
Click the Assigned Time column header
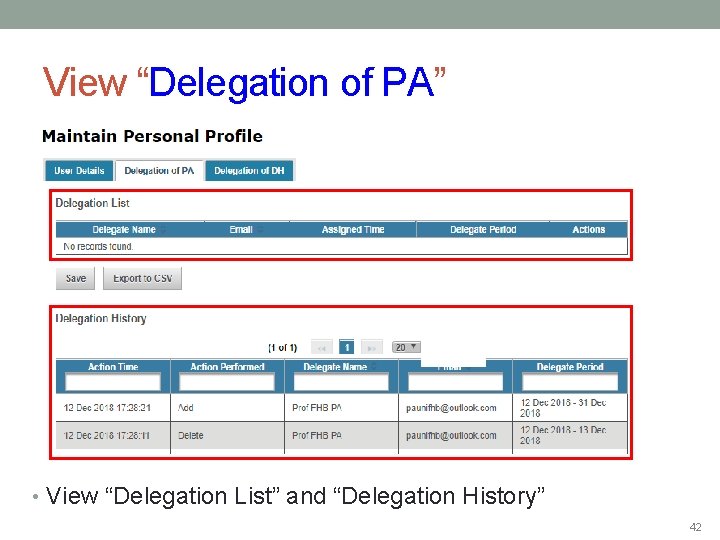pos(353,229)
